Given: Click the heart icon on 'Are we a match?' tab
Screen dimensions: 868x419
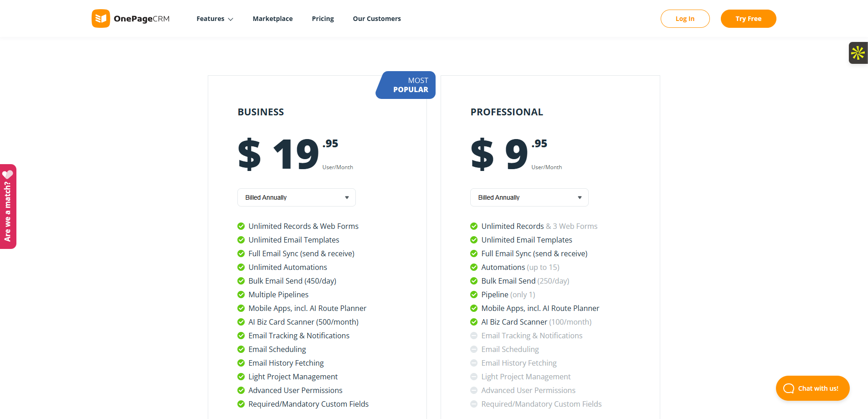Looking at the screenshot, I should point(8,175).
